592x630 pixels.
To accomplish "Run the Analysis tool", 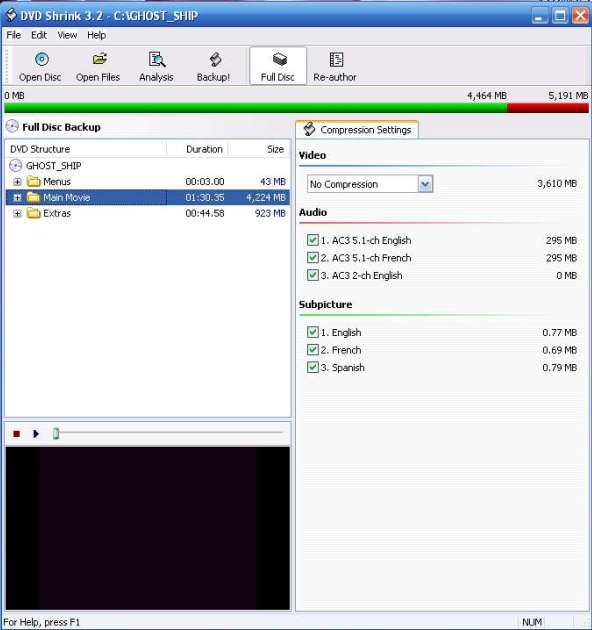I will [156, 66].
